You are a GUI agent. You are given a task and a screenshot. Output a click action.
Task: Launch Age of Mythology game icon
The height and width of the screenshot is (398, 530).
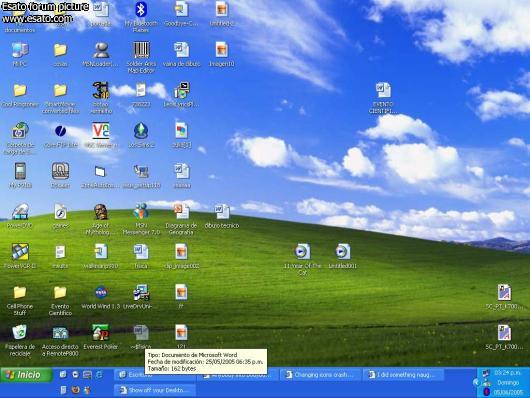pos(101,212)
